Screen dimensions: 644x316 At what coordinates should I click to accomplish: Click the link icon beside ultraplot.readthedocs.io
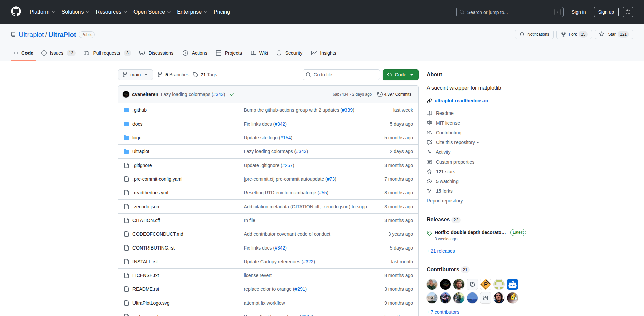point(429,101)
